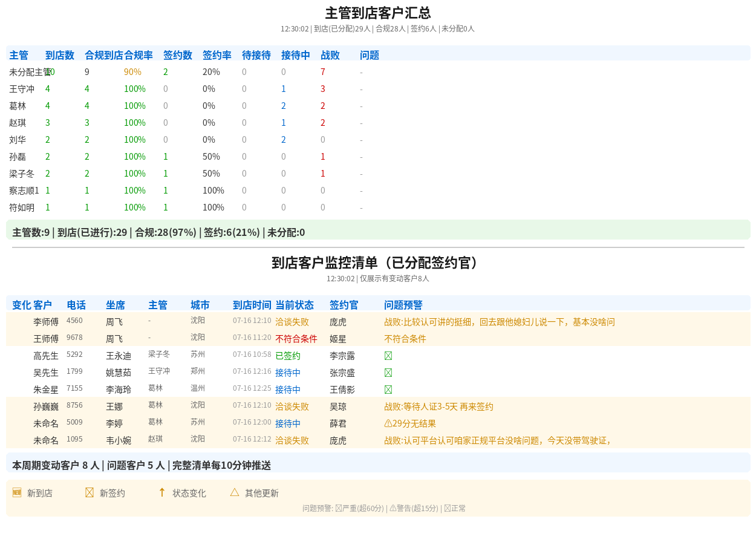Click the 本周期变动客户 8 人 summary bar
This screenshot has height=542, width=756.
tap(378, 463)
